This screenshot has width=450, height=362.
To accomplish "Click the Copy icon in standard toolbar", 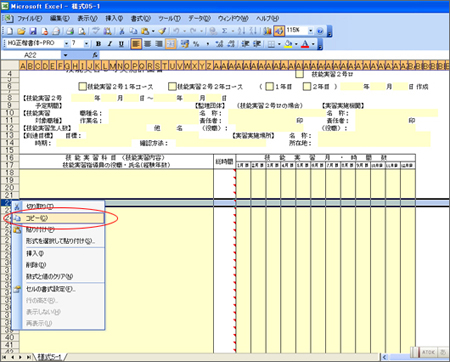I will [133, 31].
